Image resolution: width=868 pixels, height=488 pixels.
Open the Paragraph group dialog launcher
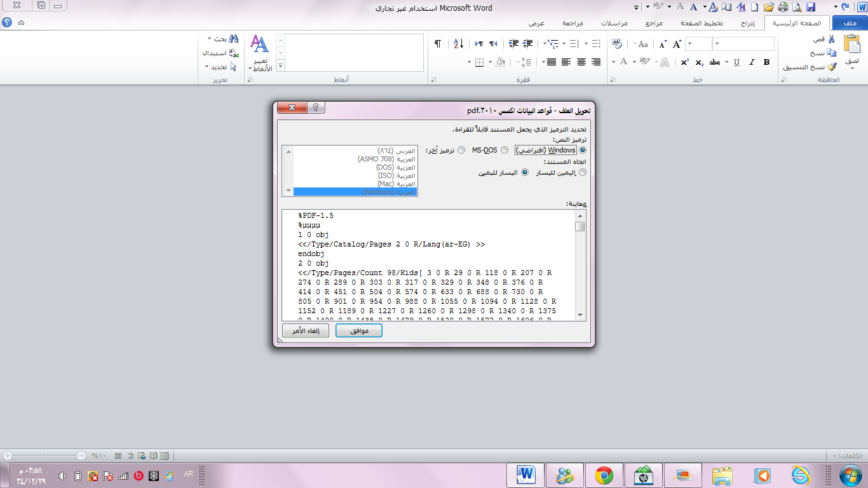pos(433,80)
